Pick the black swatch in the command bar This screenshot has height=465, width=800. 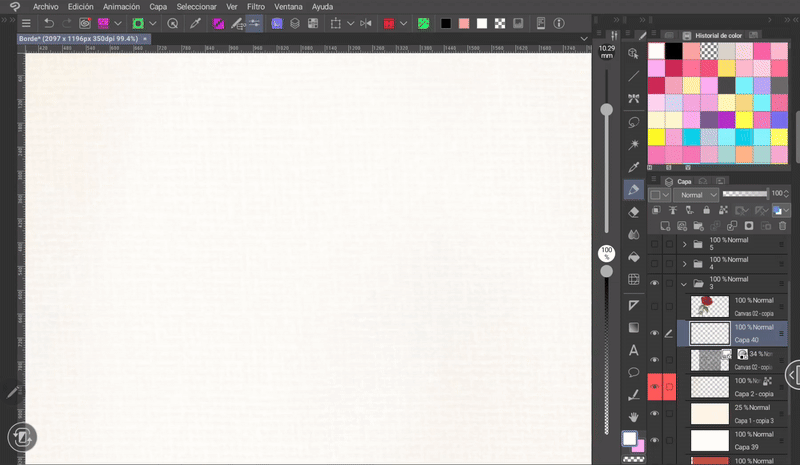tap(445, 23)
